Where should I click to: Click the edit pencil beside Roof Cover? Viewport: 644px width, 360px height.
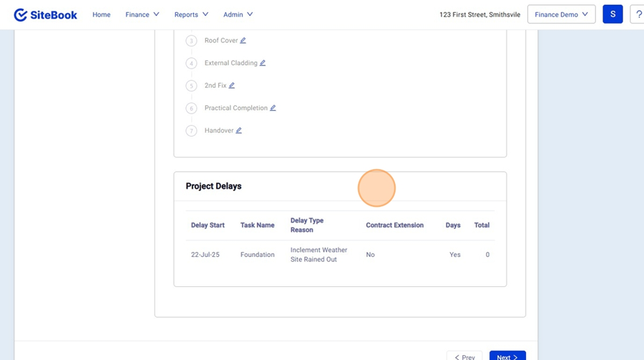[x=243, y=41]
